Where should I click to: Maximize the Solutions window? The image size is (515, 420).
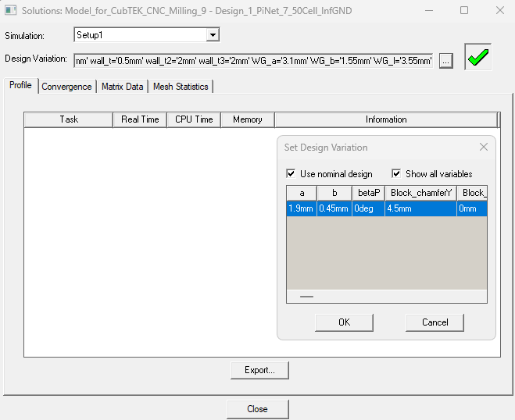click(x=464, y=10)
